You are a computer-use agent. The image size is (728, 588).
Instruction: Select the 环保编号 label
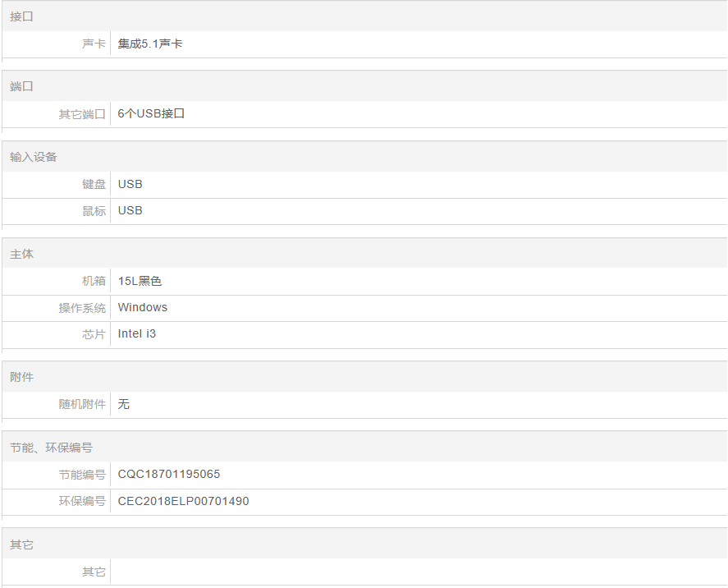coord(82,501)
